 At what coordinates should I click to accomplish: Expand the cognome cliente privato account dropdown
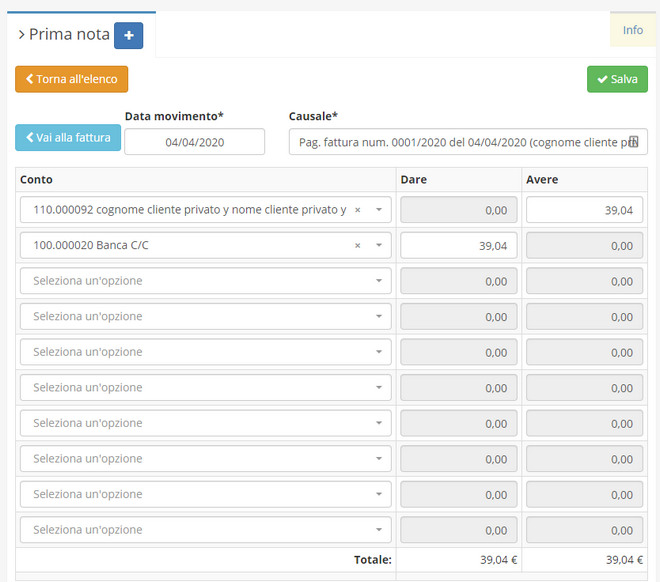point(379,210)
